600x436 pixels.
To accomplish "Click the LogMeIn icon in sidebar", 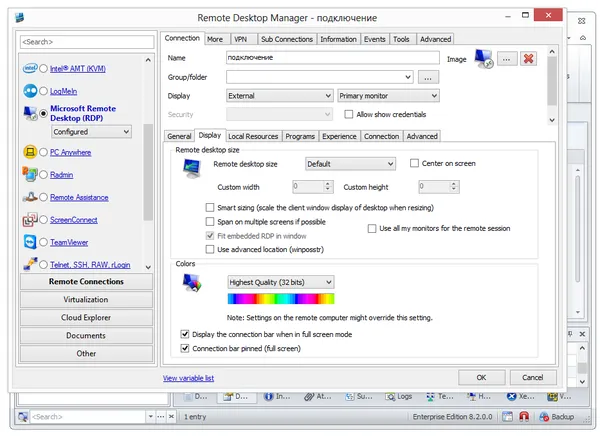I will (30, 91).
